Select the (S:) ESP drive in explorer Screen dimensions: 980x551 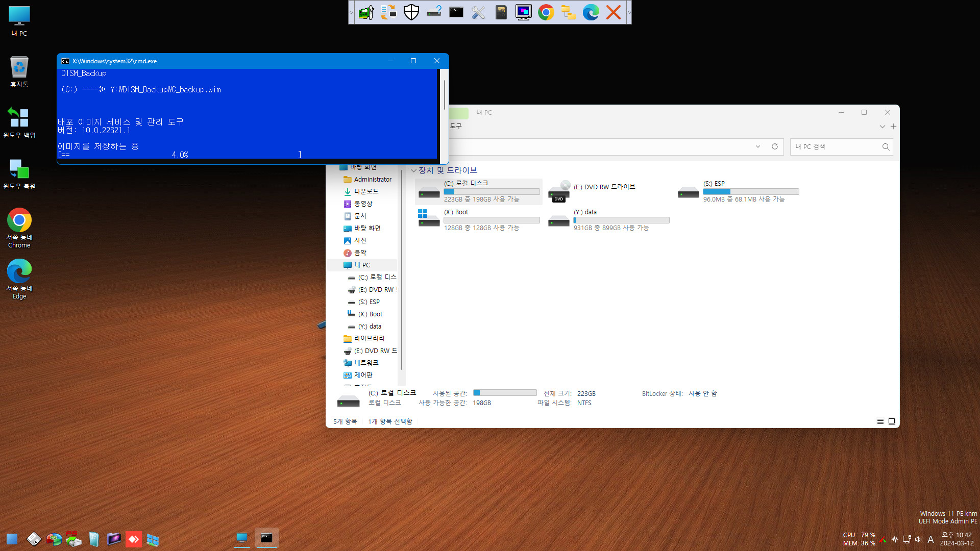738,191
